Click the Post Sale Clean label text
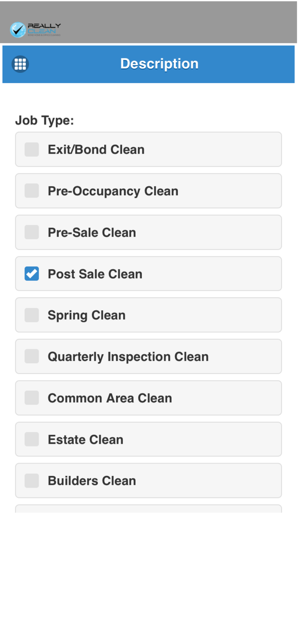The height and width of the screenshot is (644, 298). click(x=95, y=274)
